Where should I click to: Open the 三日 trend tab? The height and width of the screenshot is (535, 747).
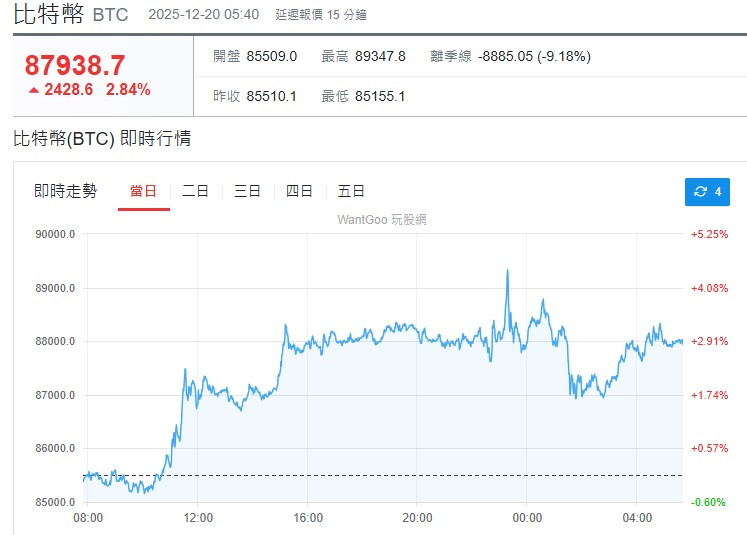pos(248,191)
